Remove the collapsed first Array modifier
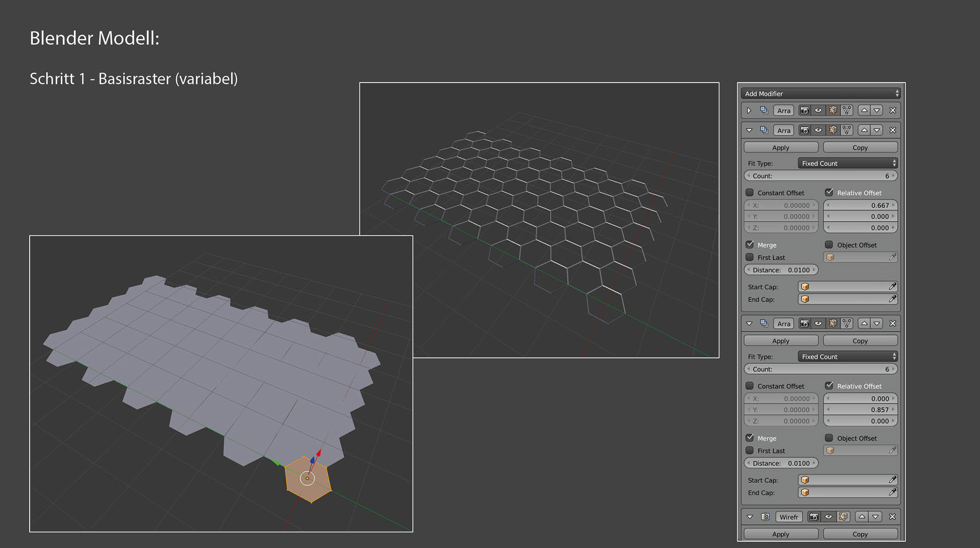 (893, 110)
